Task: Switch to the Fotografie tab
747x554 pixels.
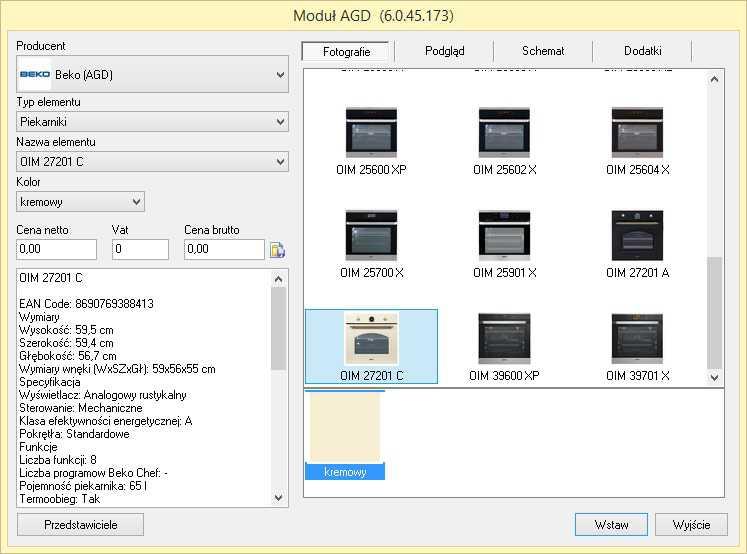Action: (x=346, y=51)
